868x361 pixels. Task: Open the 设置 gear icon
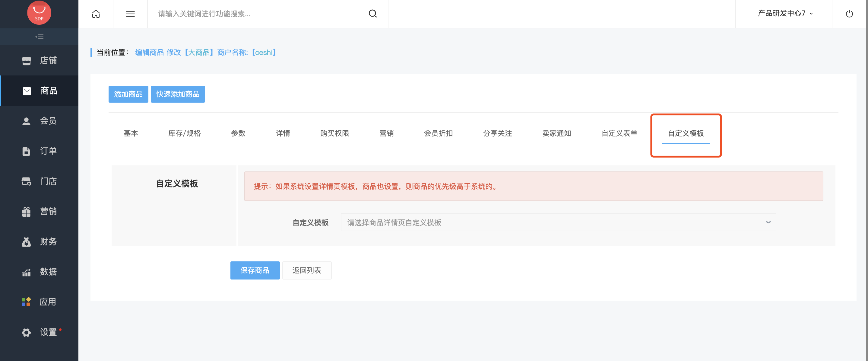(26, 332)
